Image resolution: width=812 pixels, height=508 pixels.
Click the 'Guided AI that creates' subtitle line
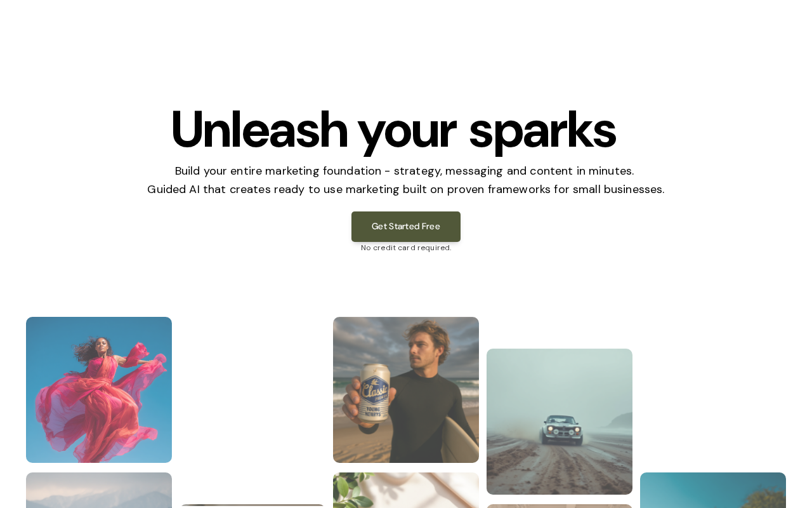[406, 189]
